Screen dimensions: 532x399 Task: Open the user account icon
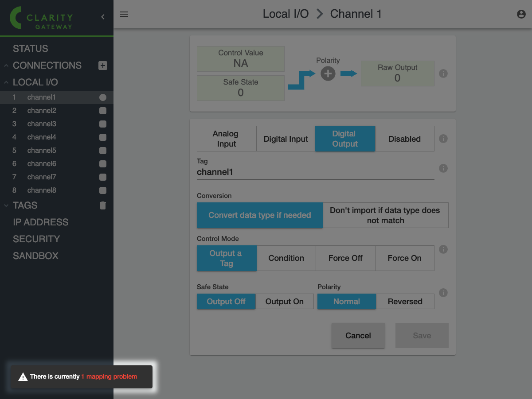[x=521, y=14]
